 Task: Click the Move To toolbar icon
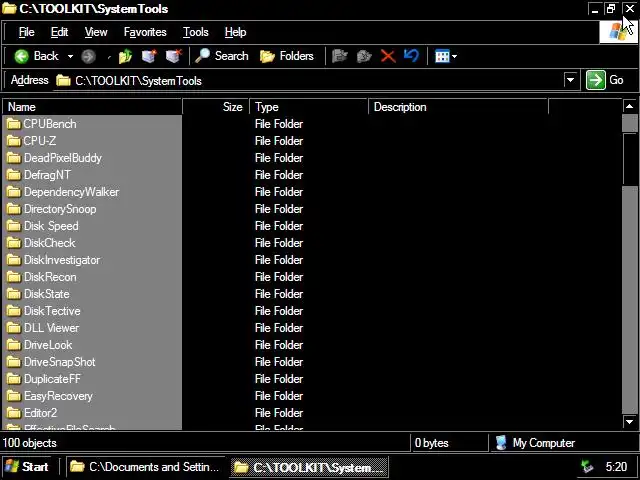340,56
